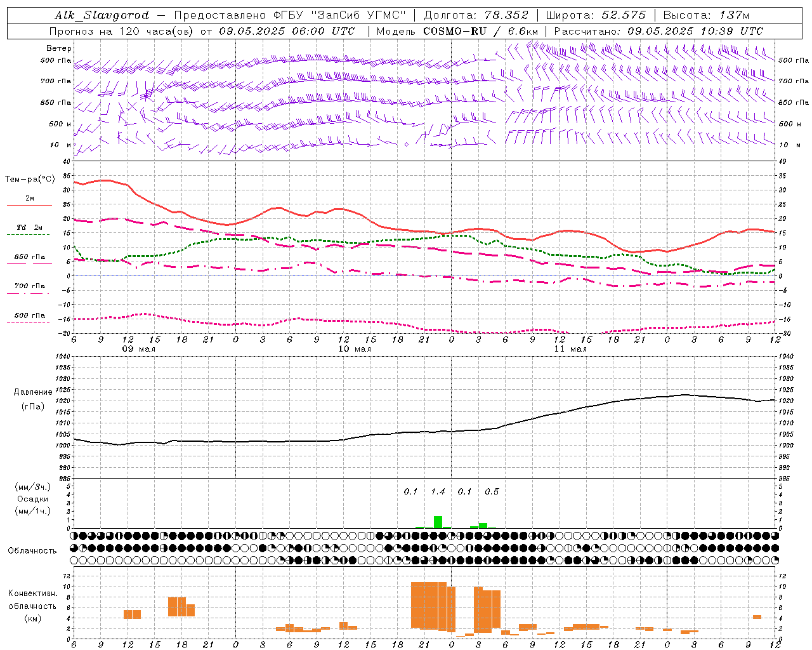Click the model label COSMO-RU / 6.6км
812x650 pixels.
coord(481,31)
